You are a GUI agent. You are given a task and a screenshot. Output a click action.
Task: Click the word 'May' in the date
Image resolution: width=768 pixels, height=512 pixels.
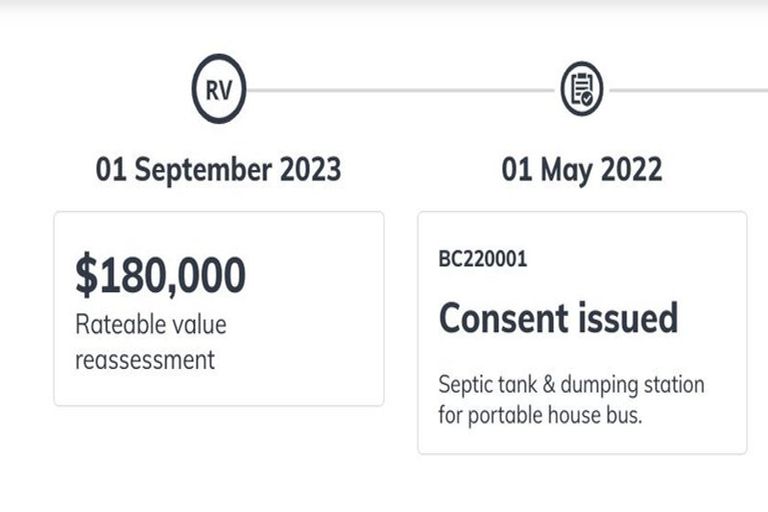(565, 169)
